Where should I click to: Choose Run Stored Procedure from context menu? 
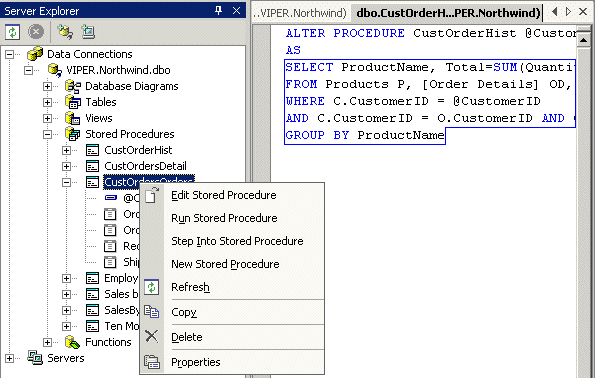[x=232, y=218]
